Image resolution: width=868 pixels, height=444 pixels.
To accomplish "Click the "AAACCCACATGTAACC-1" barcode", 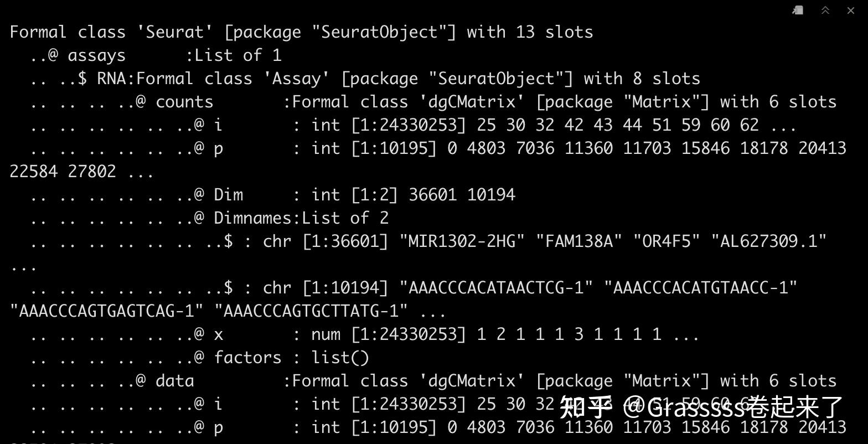I will point(700,288).
